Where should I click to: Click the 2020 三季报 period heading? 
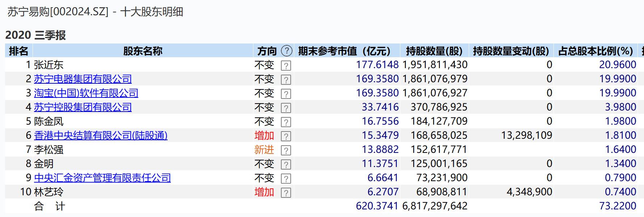tap(35, 35)
